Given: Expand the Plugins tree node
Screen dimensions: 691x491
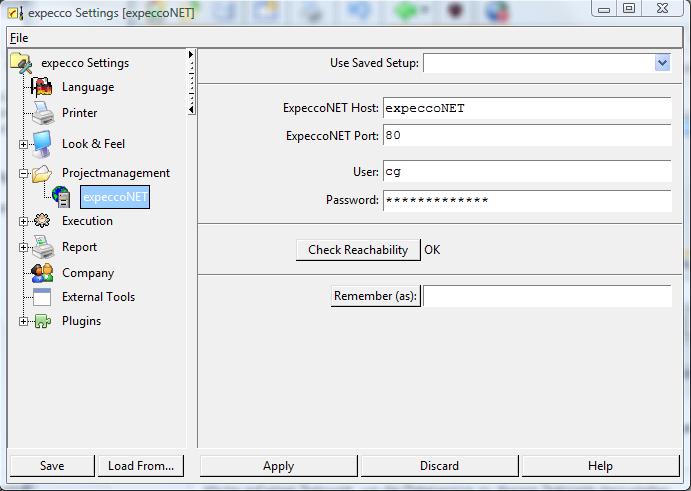Looking at the screenshot, I should coord(24,321).
